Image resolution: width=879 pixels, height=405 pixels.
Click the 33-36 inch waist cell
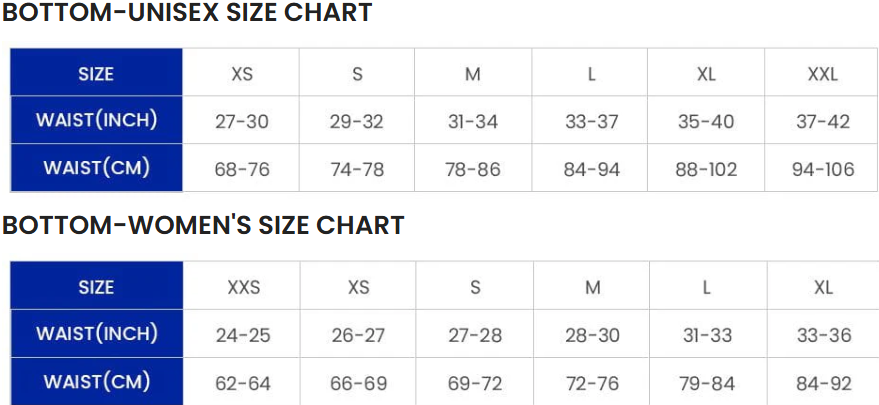(x=823, y=335)
